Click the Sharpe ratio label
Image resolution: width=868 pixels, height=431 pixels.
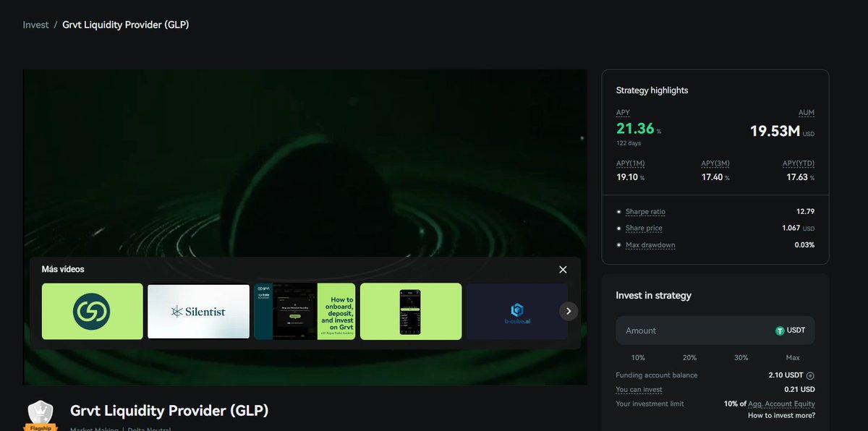(x=645, y=212)
